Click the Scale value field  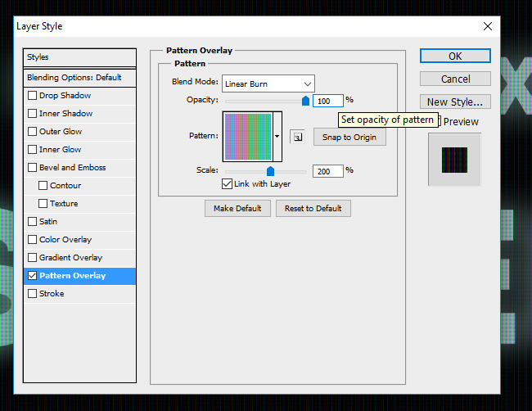click(x=327, y=171)
